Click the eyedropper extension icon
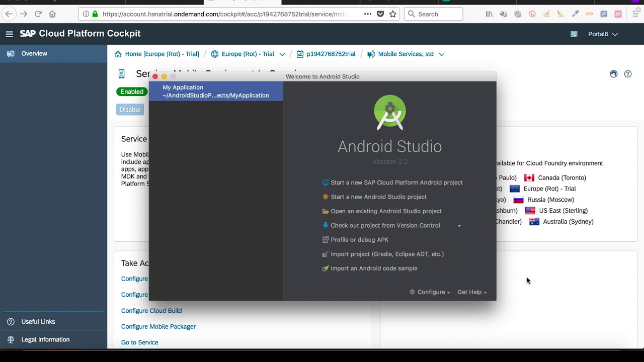The height and width of the screenshot is (362, 644). (575, 14)
